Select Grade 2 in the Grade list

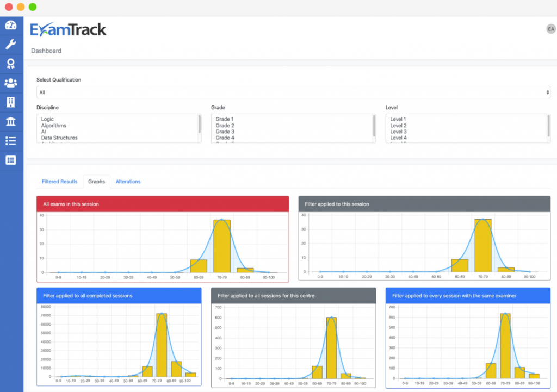pyautogui.click(x=225, y=126)
